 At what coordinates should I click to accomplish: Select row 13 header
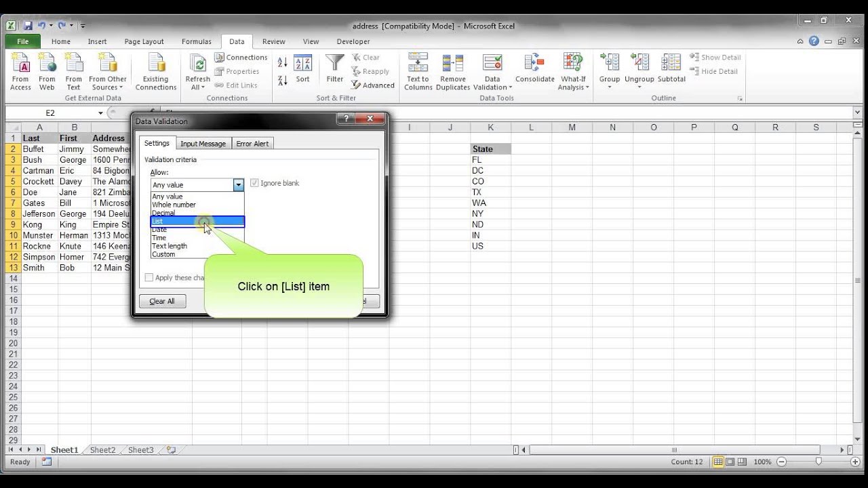(x=12, y=268)
